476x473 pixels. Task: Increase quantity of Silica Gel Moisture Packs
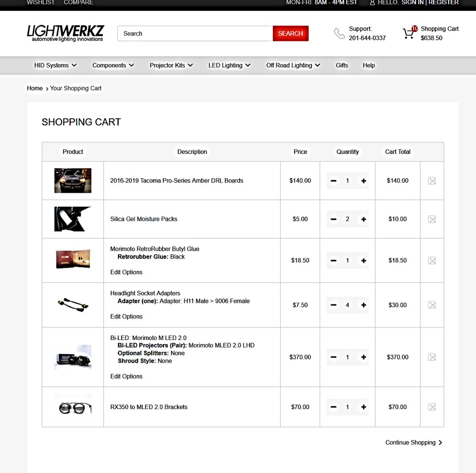363,219
